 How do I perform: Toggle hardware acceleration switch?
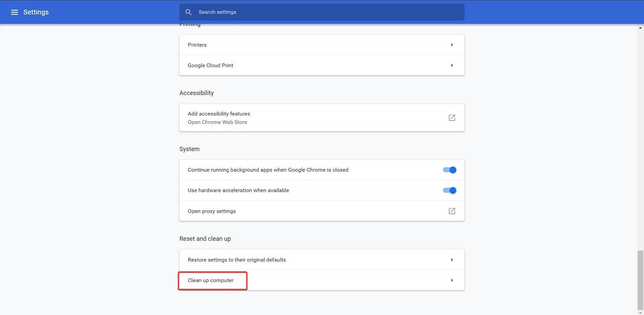point(449,191)
